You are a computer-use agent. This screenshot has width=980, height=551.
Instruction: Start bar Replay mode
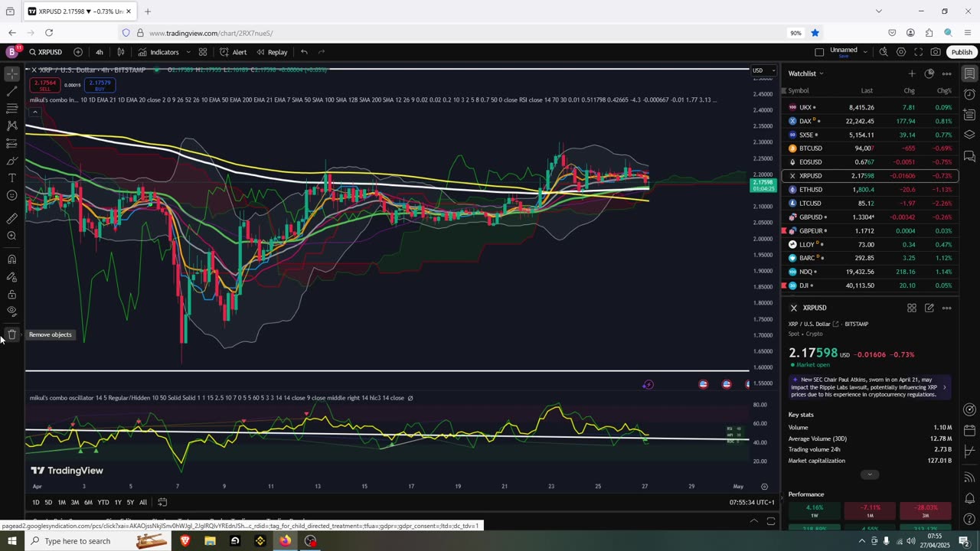click(272, 52)
